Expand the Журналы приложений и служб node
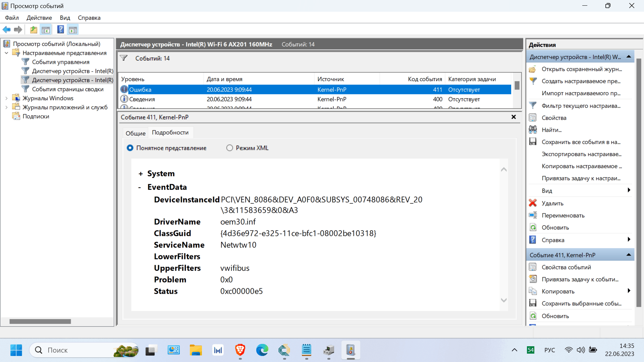 pyautogui.click(x=6, y=107)
